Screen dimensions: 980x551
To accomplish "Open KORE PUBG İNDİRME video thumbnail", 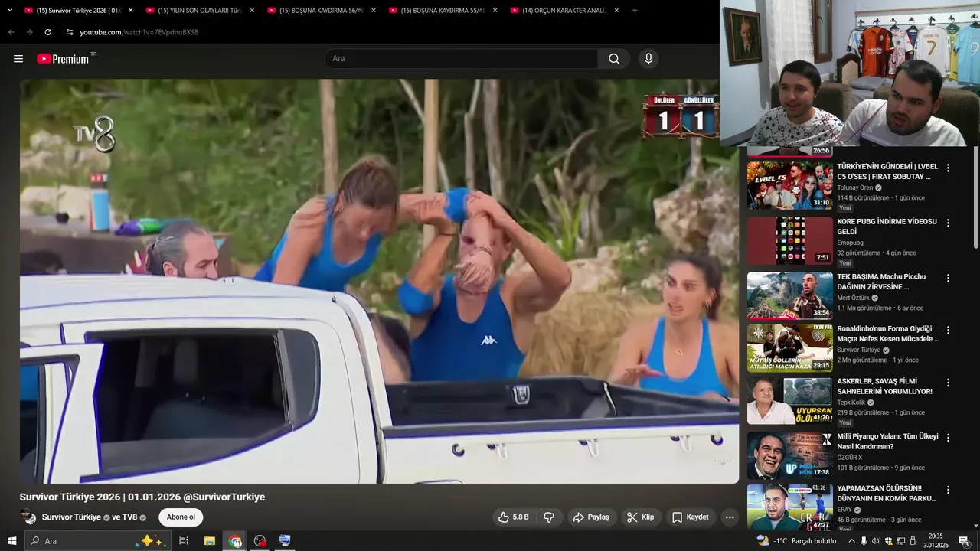I will click(790, 240).
